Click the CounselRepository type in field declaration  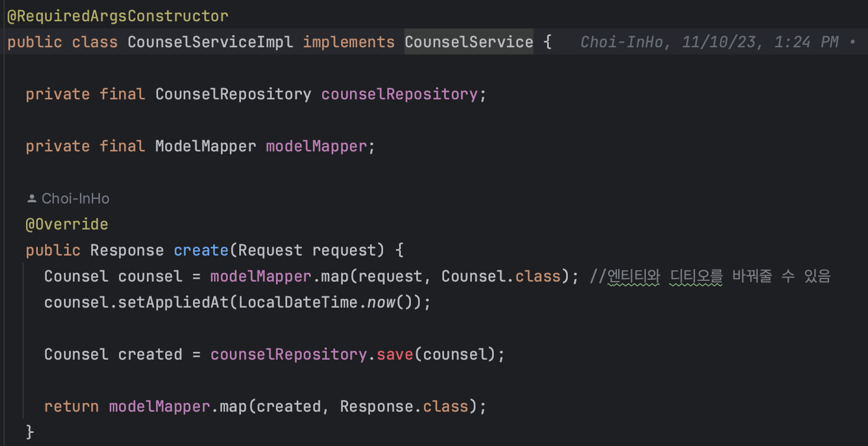[x=233, y=94]
